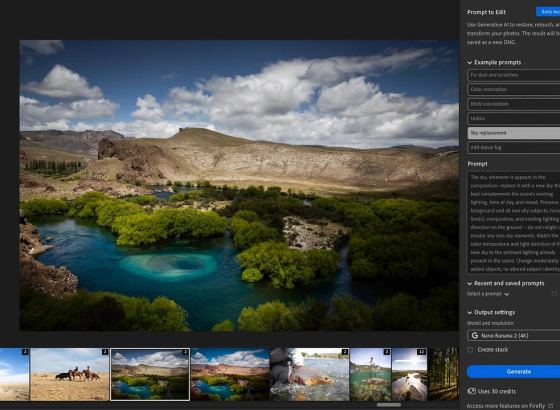This screenshot has width=560, height=410.
Task: Open the Nano Banana 2 (4K) model dropdown
Action: point(514,336)
